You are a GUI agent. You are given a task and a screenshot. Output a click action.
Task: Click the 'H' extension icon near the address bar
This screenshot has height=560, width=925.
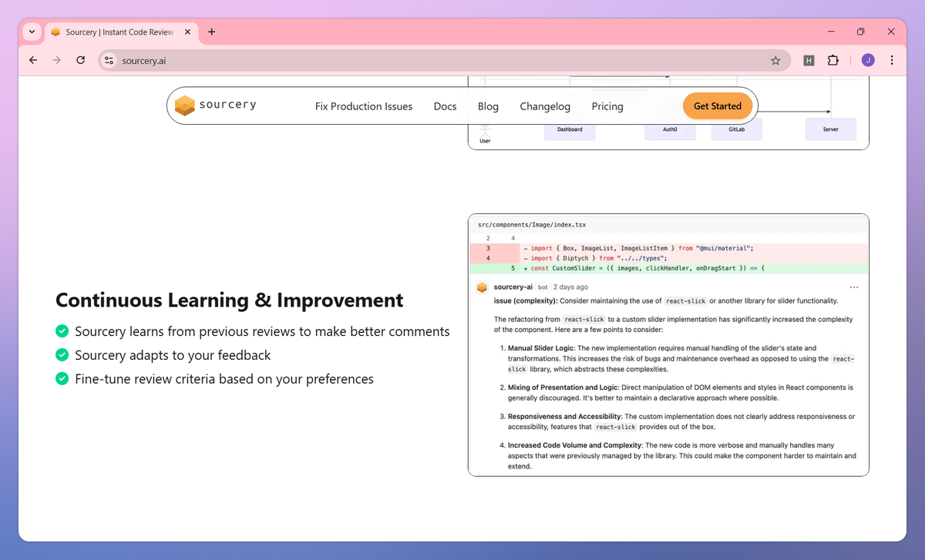(x=809, y=60)
